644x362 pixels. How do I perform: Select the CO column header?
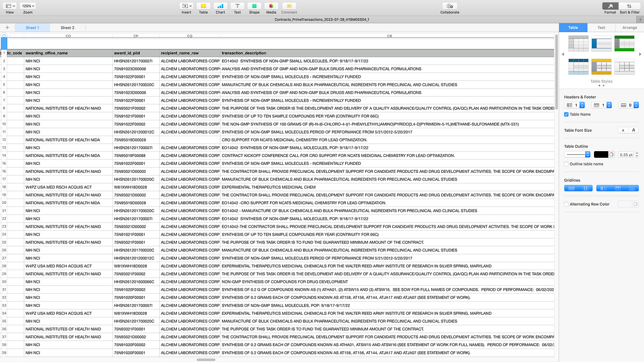coord(68,36)
